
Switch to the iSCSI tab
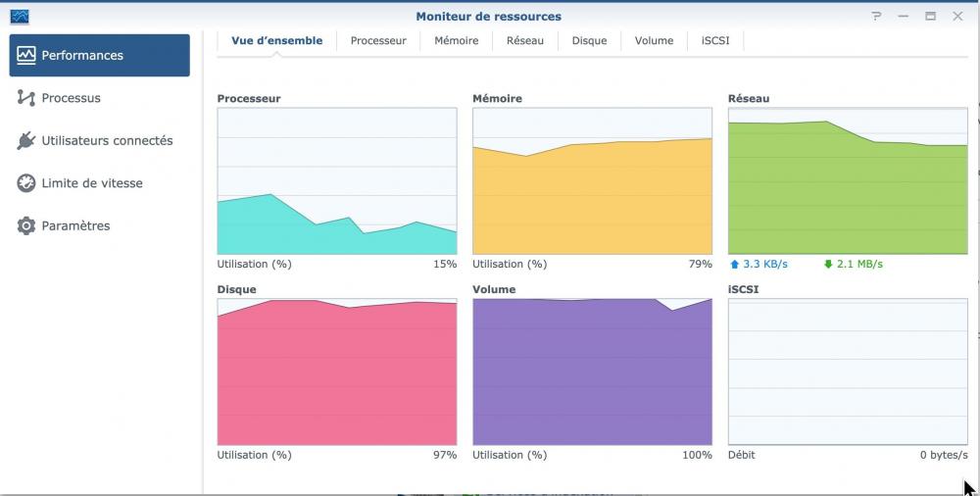tap(715, 41)
